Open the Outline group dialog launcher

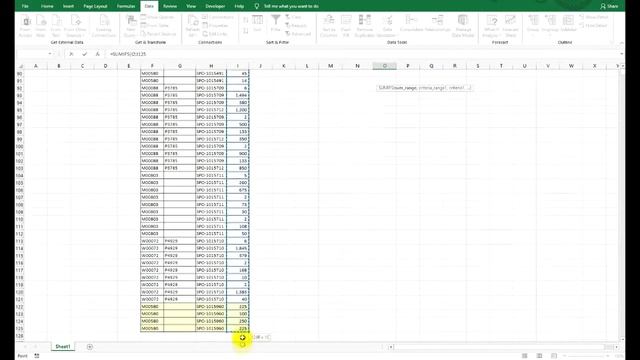pyautogui.click(x=611, y=42)
